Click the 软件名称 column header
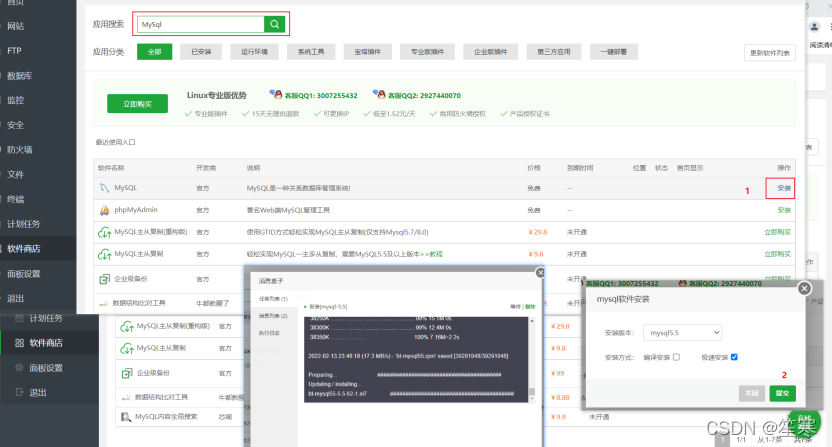832x447 pixels. coord(111,168)
